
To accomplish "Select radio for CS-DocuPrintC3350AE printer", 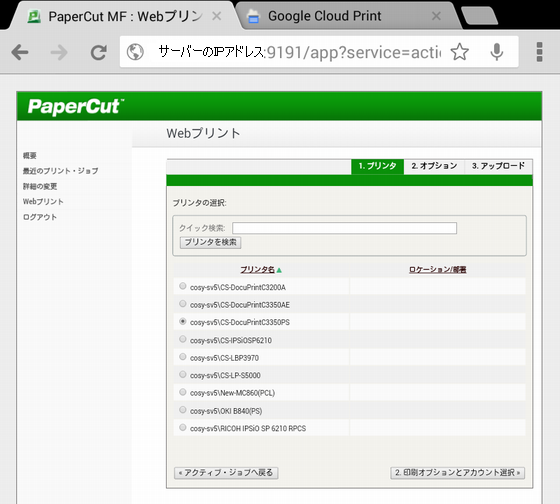I will pos(182,304).
